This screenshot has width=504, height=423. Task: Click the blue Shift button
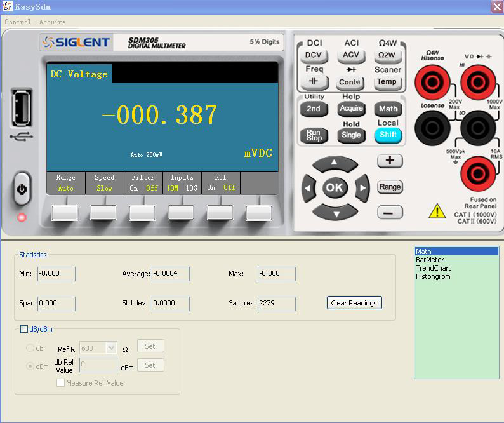coord(388,135)
